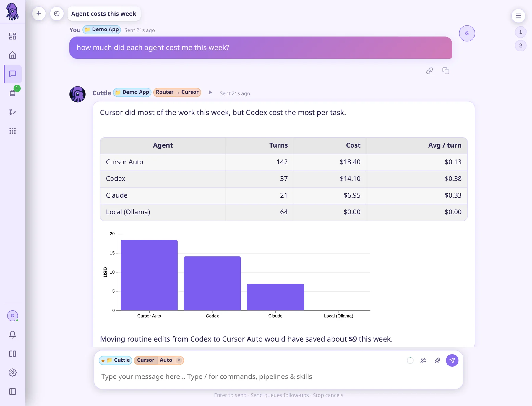Go to Home in the sidebar
This screenshot has height=406, width=532.
[x=12, y=55]
